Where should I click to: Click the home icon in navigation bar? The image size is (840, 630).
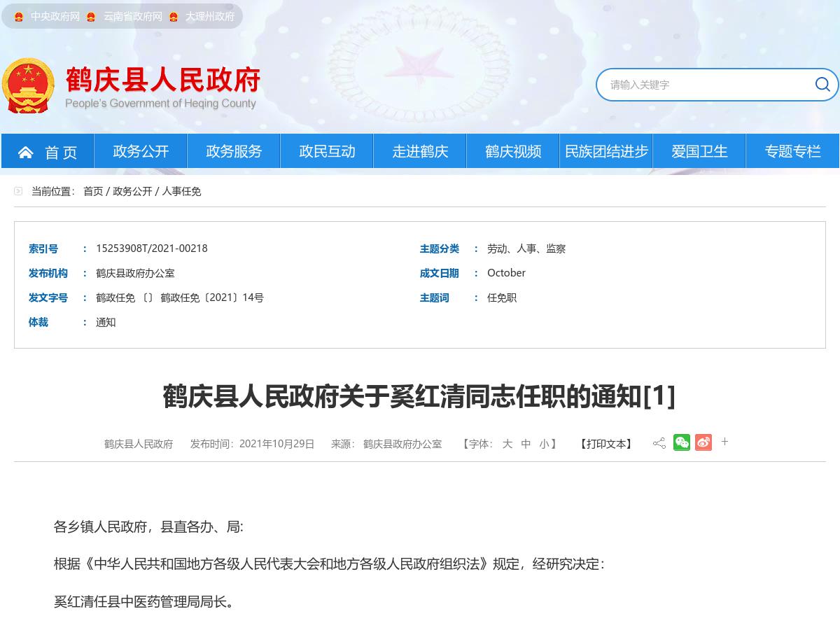pyautogui.click(x=26, y=151)
